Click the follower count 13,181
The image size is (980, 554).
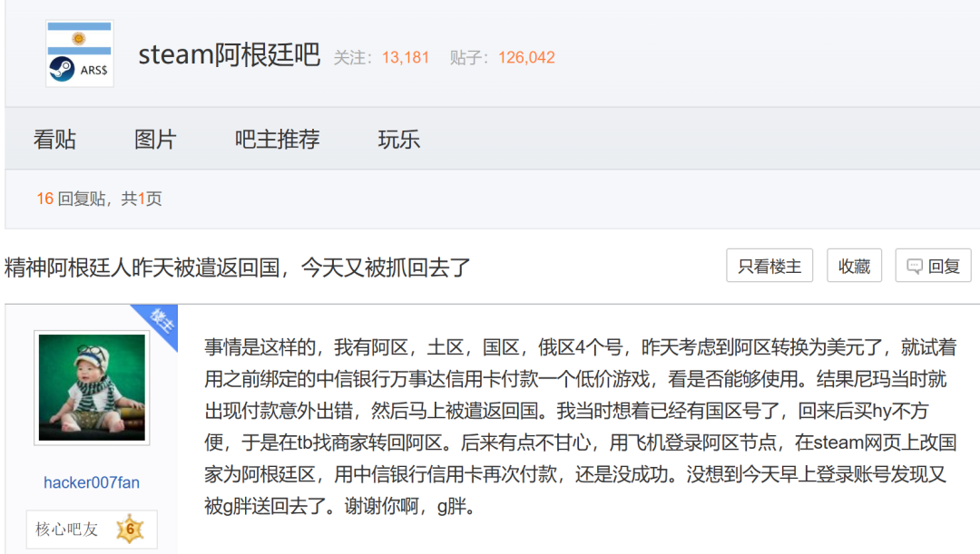click(405, 58)
